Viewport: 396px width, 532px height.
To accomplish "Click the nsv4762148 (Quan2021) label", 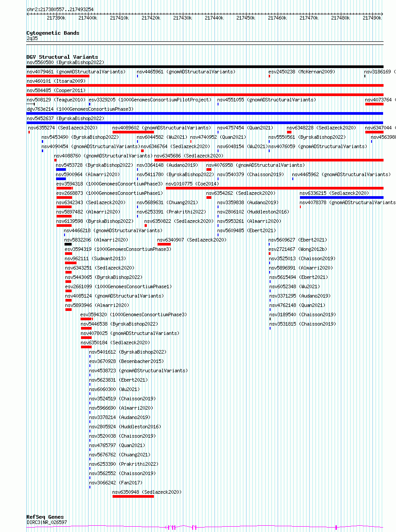I will point(297,305).
